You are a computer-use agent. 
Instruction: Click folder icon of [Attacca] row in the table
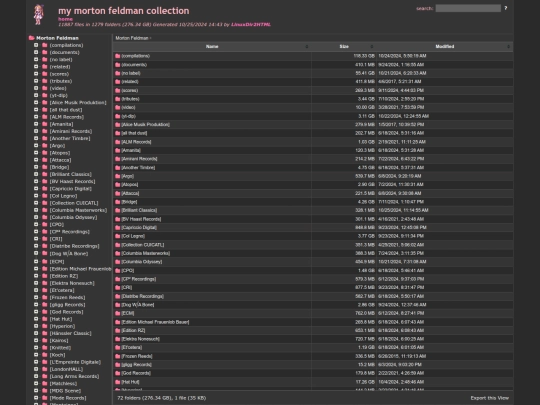tap(118, 193)
